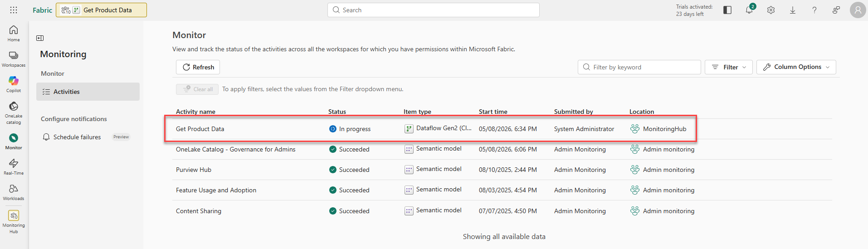Open the user account avatar
868x249 pixels.
click(x=858, y=10)
